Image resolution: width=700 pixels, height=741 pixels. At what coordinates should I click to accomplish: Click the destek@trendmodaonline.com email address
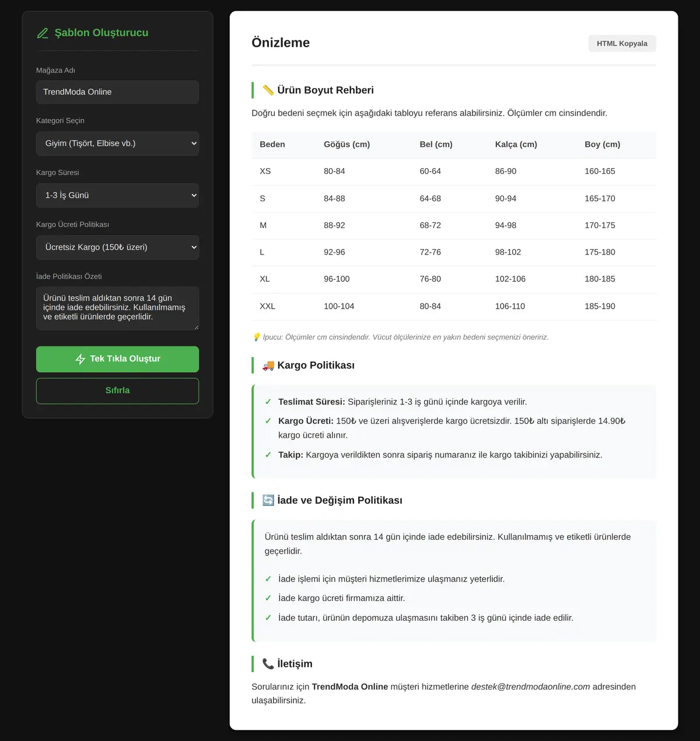click(x=531, y=687)
